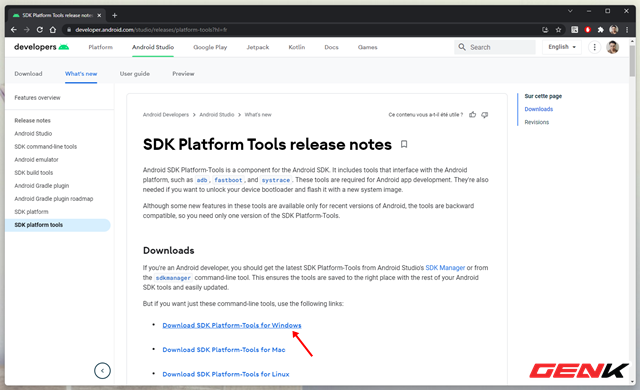
Task: Click the browser forward arrow
Action: tap(27, 30)
